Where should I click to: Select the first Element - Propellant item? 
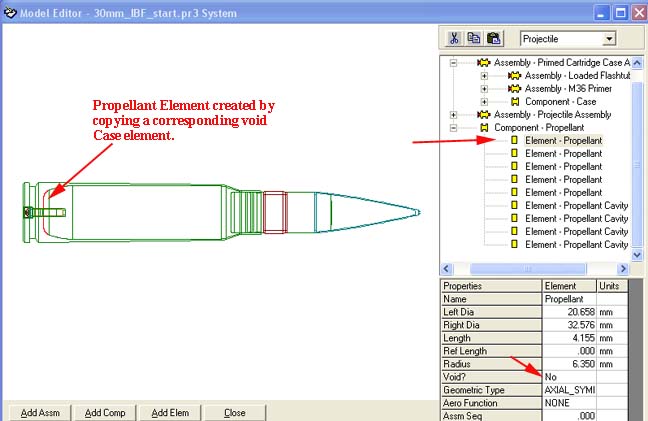563,141
